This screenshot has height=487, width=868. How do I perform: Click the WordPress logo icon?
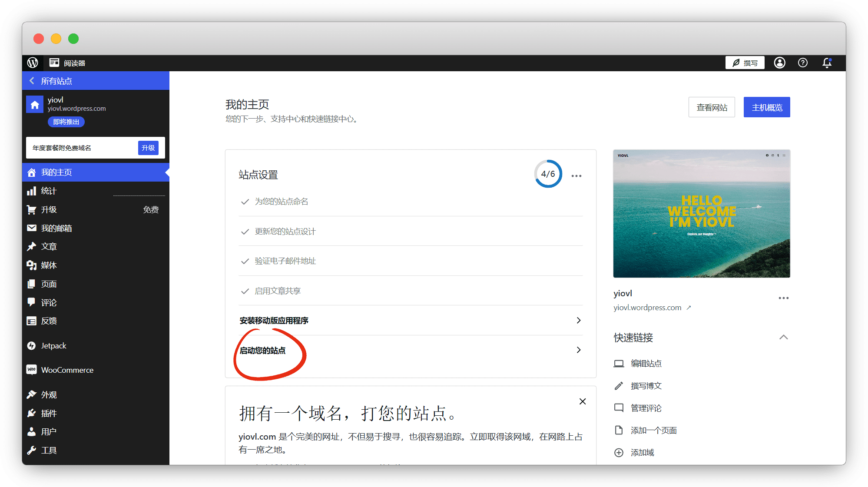point(33,63)
